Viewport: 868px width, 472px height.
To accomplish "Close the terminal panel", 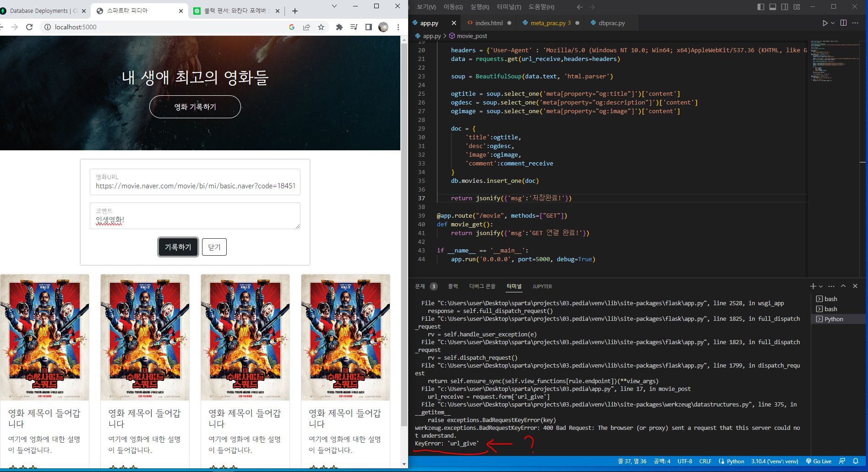I will pyautogui.click(x=855, y=286).
